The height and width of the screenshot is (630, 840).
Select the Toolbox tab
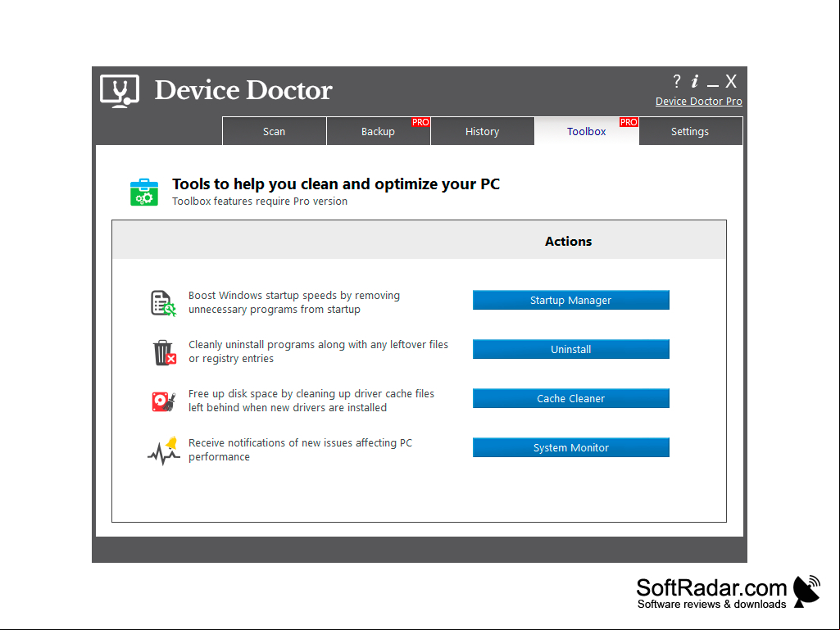pos(587,131)
